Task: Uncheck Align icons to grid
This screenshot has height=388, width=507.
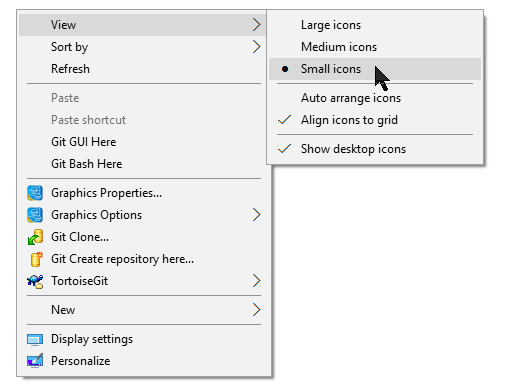Action: [375, 120]
